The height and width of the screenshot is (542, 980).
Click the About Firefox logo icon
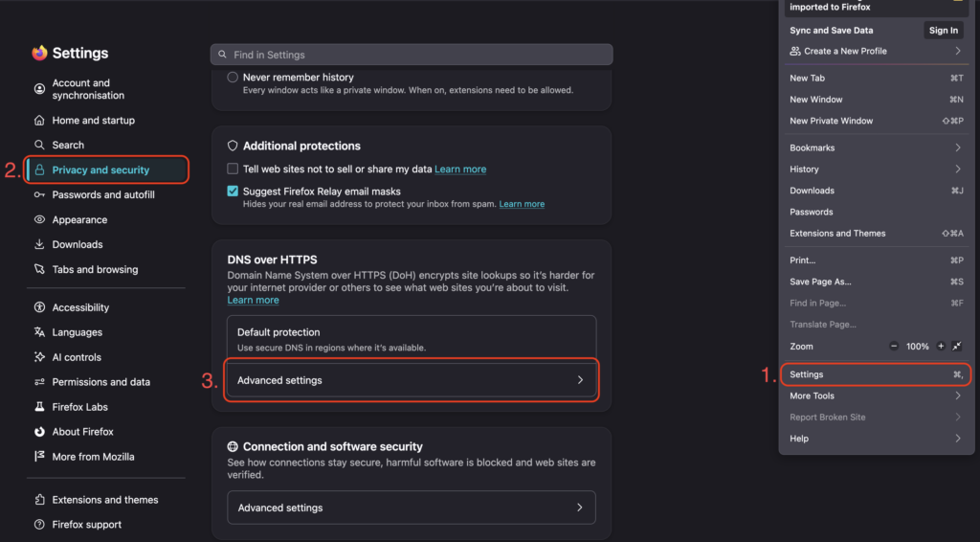point(39,432)
